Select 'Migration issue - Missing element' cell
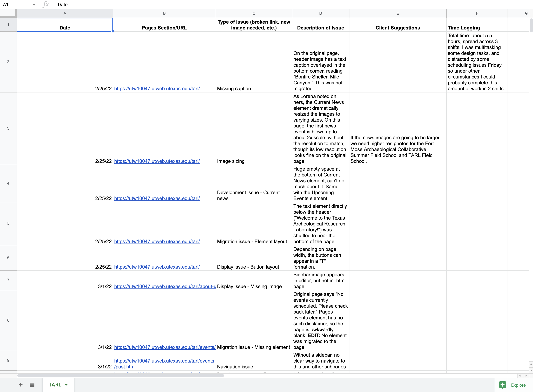The image size is (533, 392). pyautogui.click(x=254, y=321)
